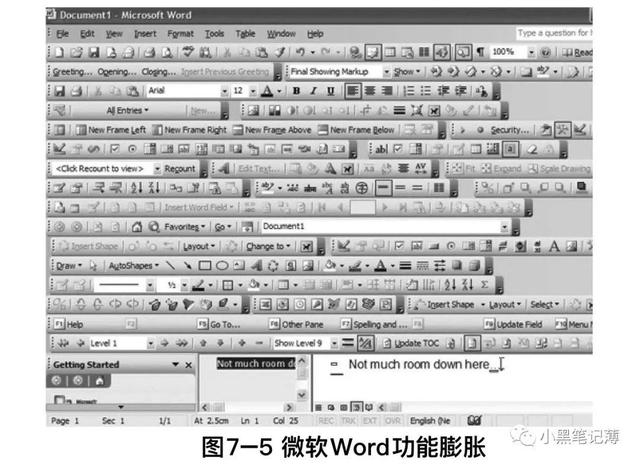This screenshot has height=465, width=640.
Task: Select the Arrow drawing tool
Action: point(188,266)
